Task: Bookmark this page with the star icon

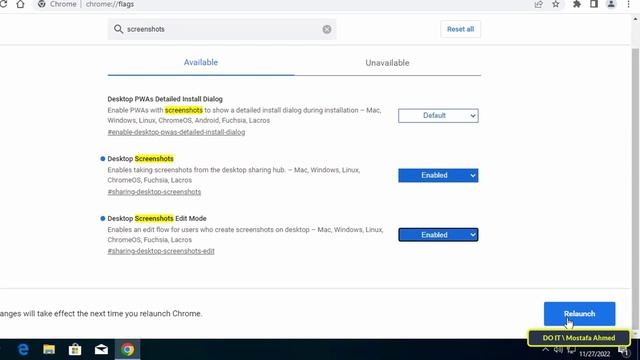Action: (556, 4)
